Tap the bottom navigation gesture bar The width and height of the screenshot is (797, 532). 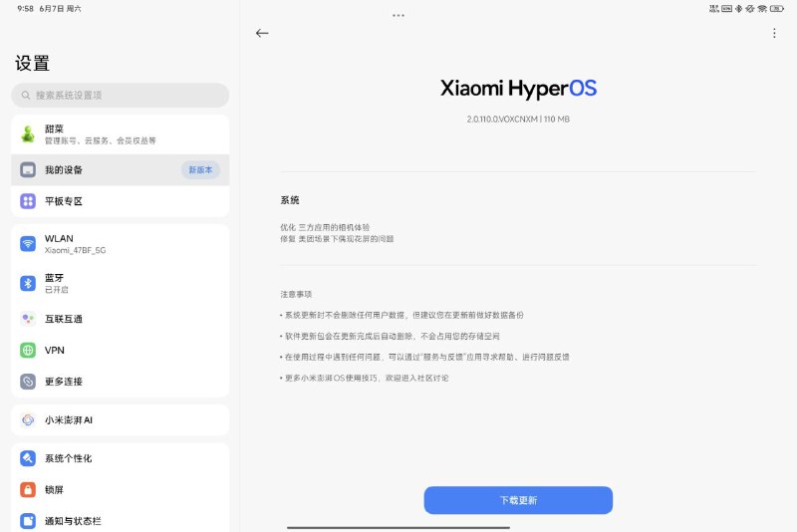(398, 528)
